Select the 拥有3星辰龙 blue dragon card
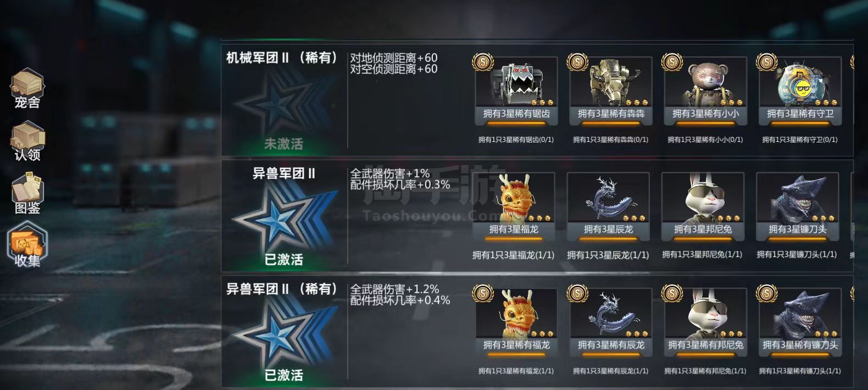The image size is (868, 390). pyautogui.click(x=608, y=207)
